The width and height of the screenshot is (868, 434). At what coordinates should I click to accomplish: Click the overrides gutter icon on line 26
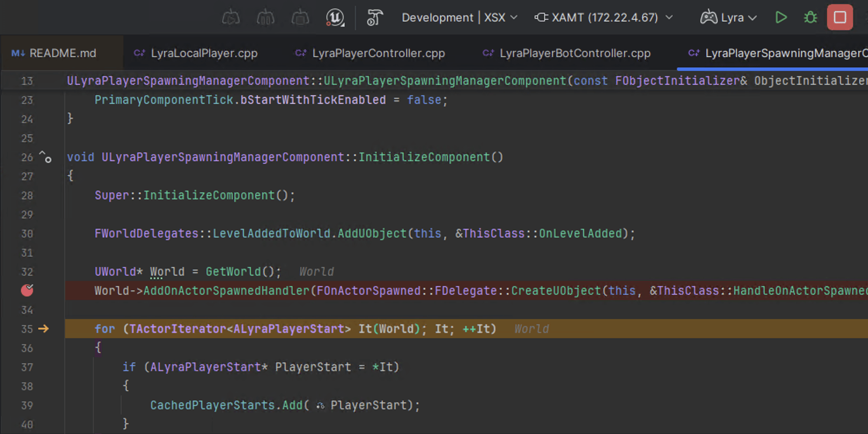click(x=45, y=157)
